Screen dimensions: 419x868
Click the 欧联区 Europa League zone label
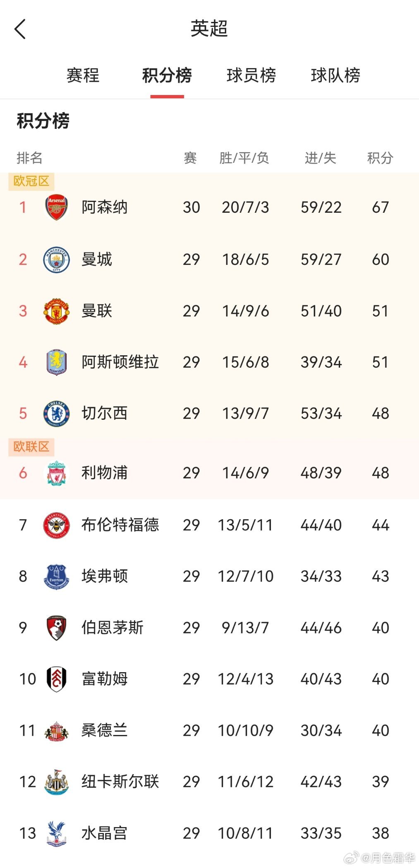pyautogui.click(x=31, y=446)
